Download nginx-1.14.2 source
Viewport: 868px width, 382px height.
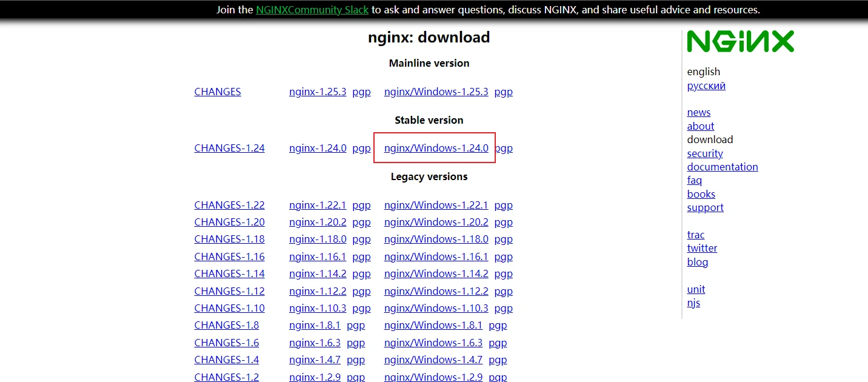(x=318, y=273)
